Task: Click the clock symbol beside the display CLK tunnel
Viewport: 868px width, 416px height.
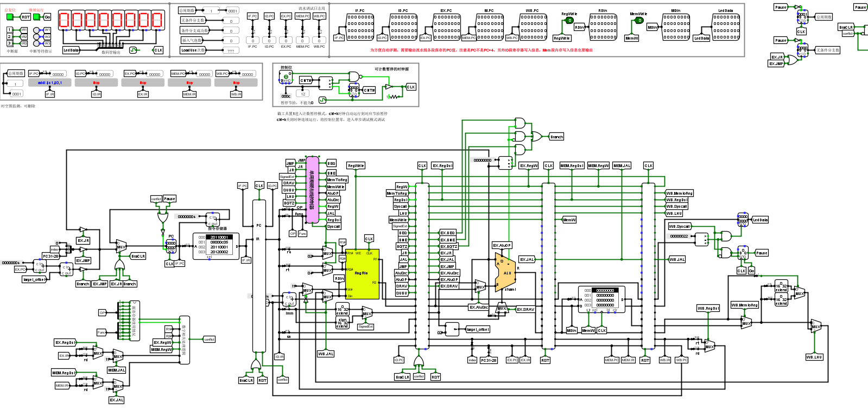Action: tap(134, 50)
